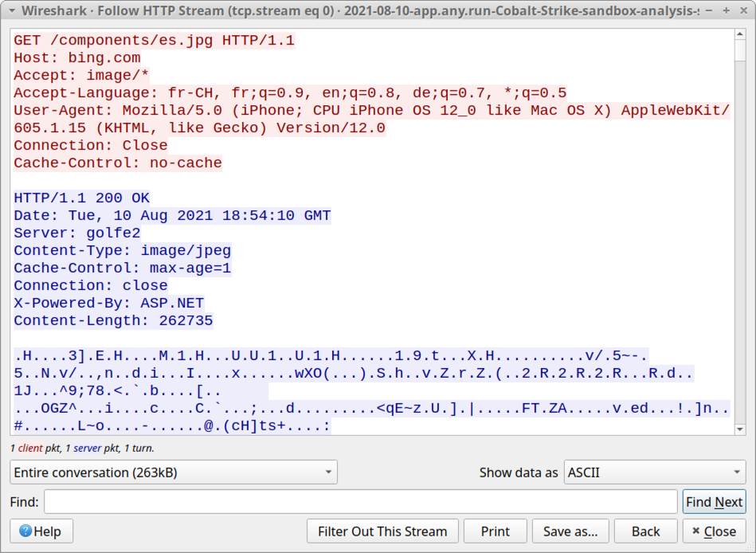This screenshot has height=553, width=756.
Task: Click the Cache-Control: max-age=1 line
Action: point(123,268)
